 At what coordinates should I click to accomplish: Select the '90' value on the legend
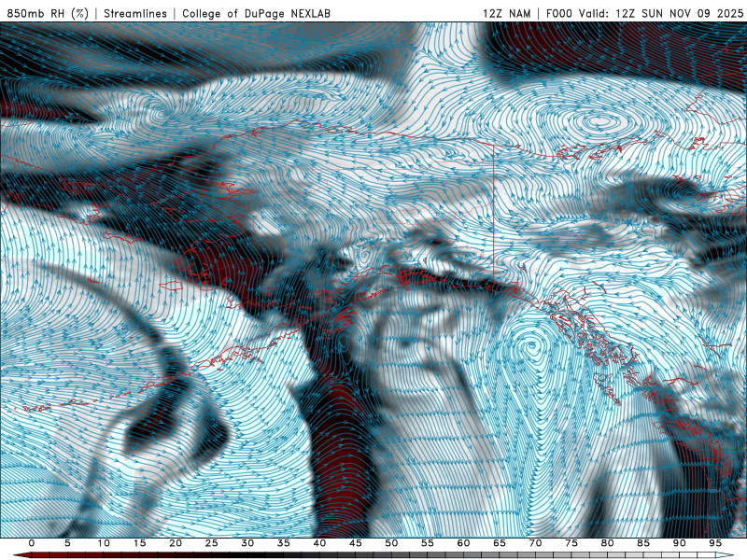(679, 543)
